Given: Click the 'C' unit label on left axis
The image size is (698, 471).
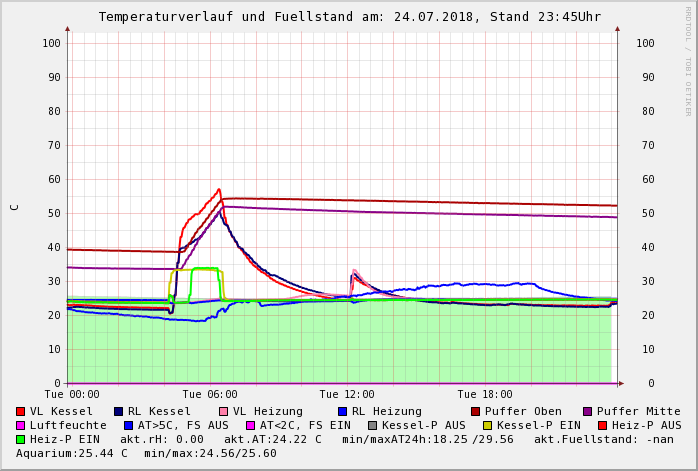Looking at the screenshot, I should 15,207.
